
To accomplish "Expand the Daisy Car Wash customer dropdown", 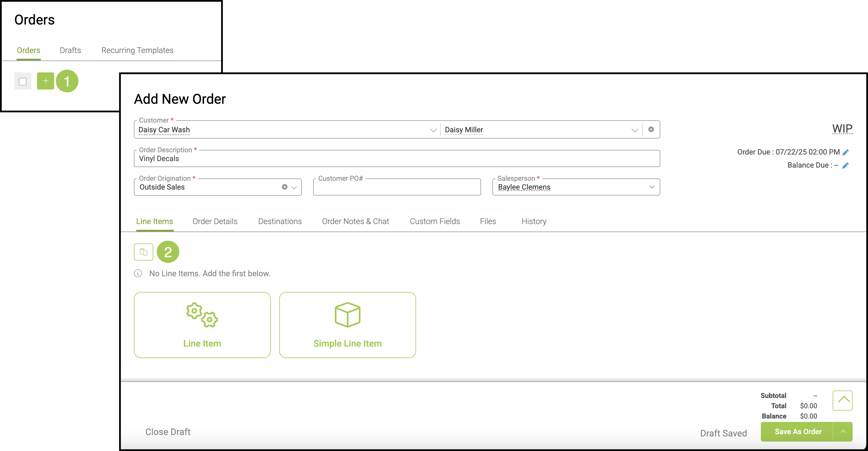I will pos(433,130).
